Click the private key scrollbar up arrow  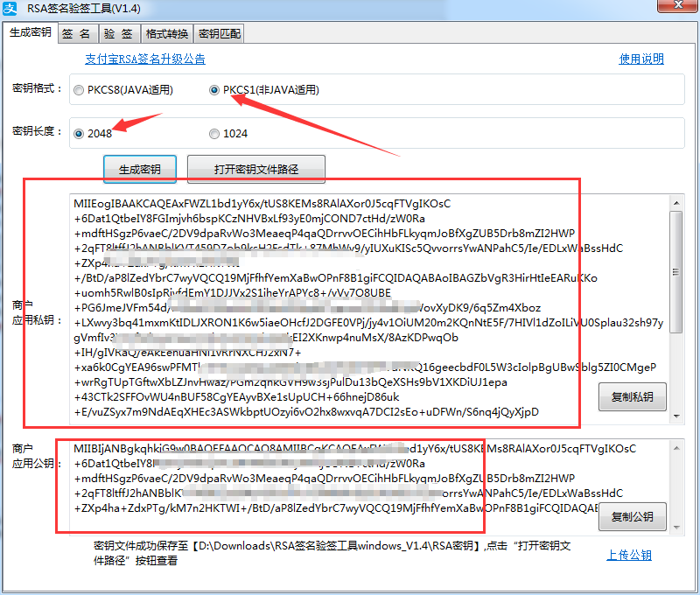675,202
